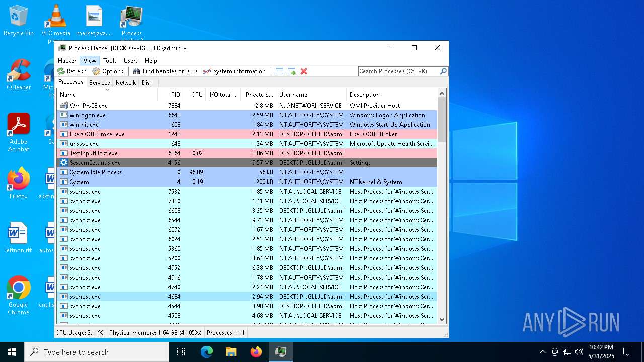Sort by Name column header
This screenshot has height=362, width=644.
[x=107, y=95]
